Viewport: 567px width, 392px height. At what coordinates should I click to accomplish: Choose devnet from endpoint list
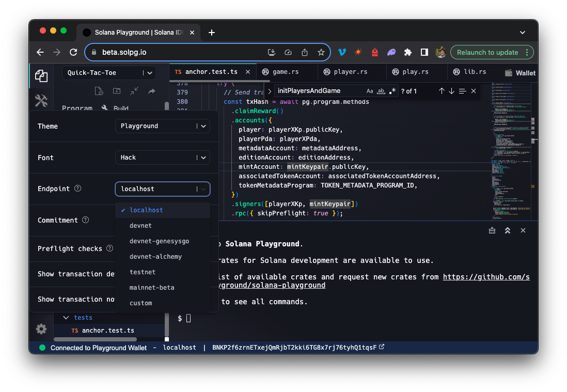coord(163,226)
